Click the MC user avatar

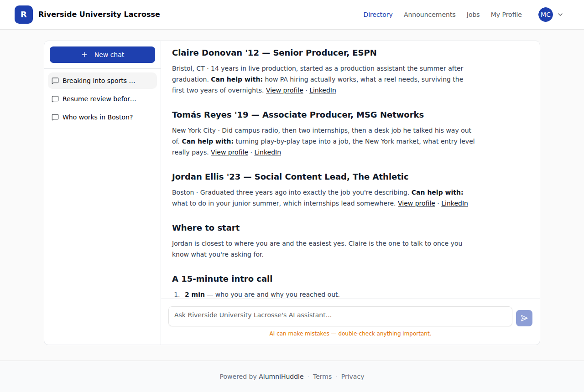coord(546,15)
